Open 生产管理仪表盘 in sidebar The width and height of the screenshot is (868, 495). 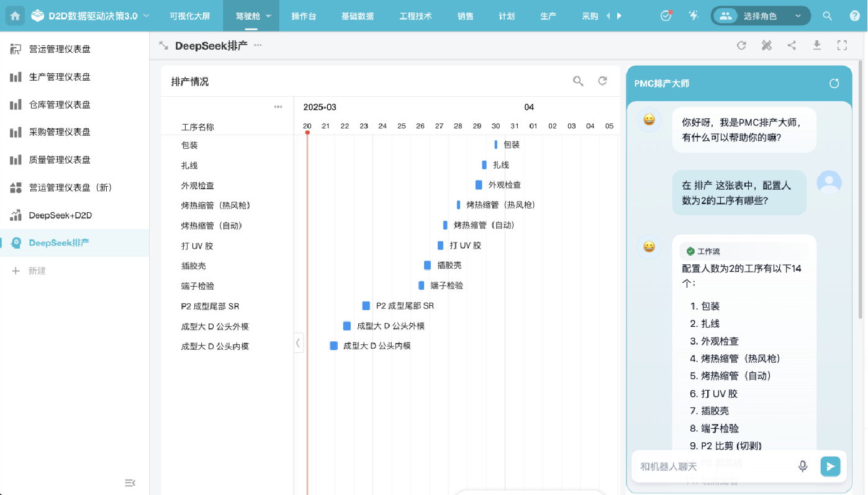coord(75,77)
